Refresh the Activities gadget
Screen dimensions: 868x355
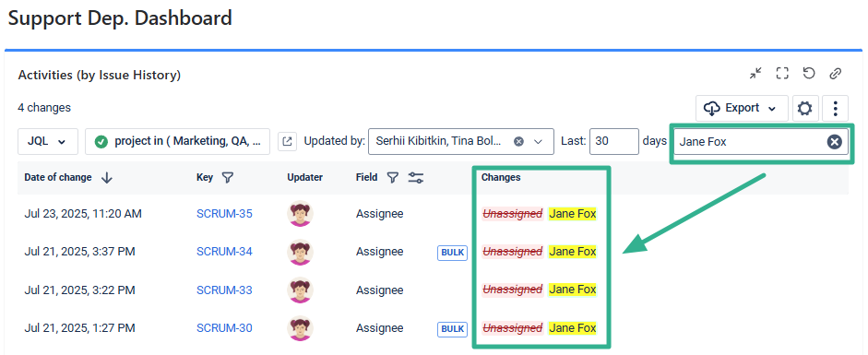(809, 74)
